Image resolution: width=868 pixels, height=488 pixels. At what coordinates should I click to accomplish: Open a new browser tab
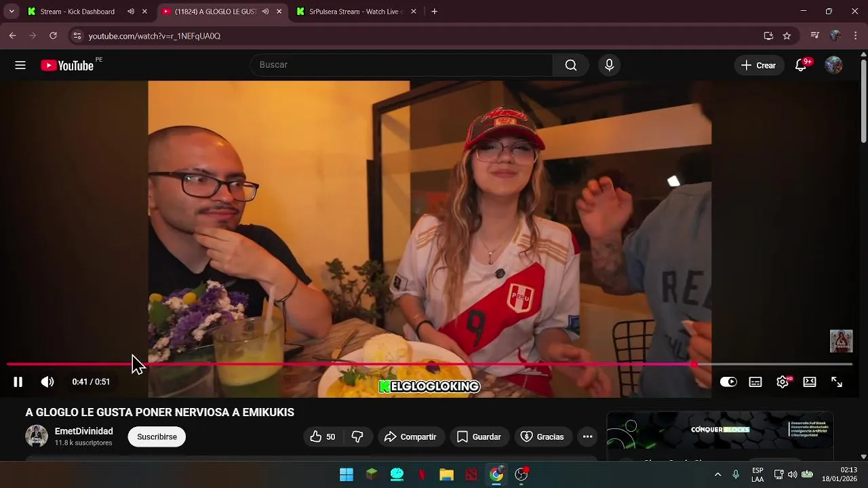pos(435,12)
